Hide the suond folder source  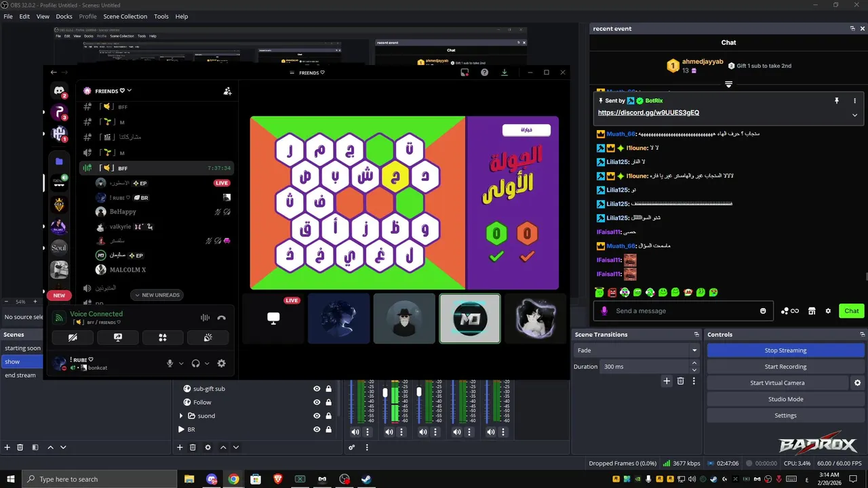(x=317, y=416)
